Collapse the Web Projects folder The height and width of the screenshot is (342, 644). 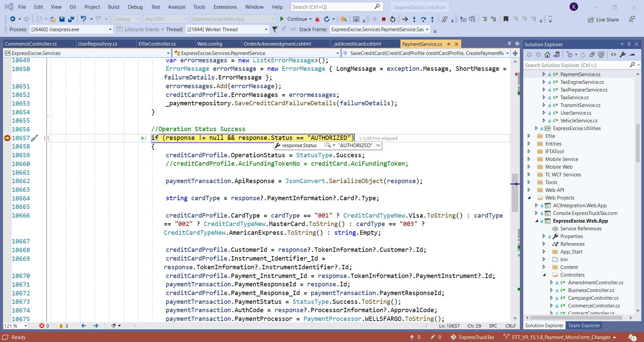529,198
